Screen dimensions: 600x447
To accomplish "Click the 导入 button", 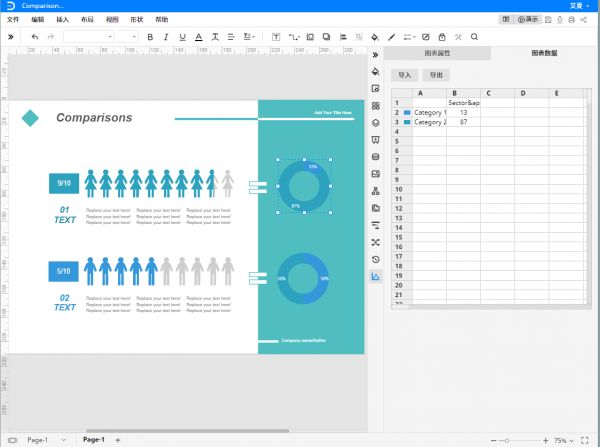I will pyautogui.click(x=405, y=75).
